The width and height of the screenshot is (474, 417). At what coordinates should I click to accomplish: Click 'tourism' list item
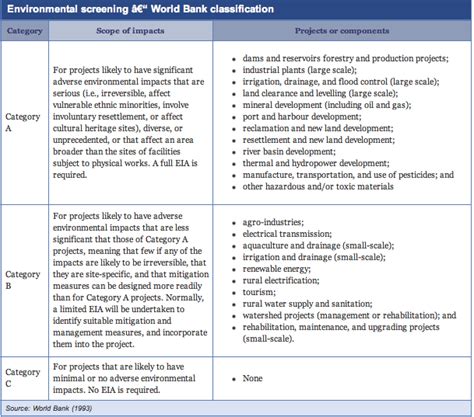[259, 292]
